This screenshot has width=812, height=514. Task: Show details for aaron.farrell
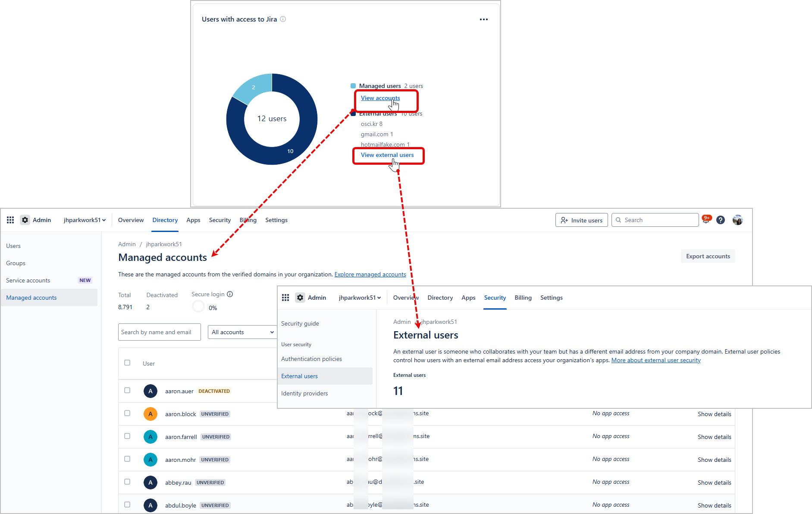click(x=715, y=437)
